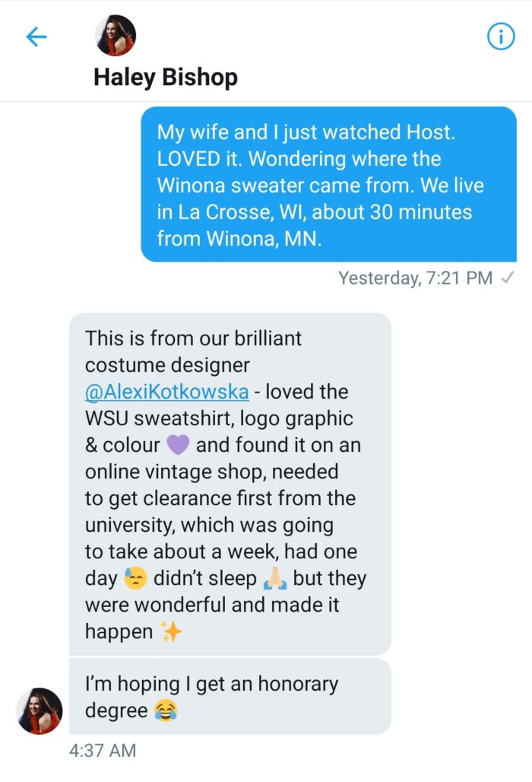
Task: Open Haley Bishop's name in header
Action: point(166,77)
